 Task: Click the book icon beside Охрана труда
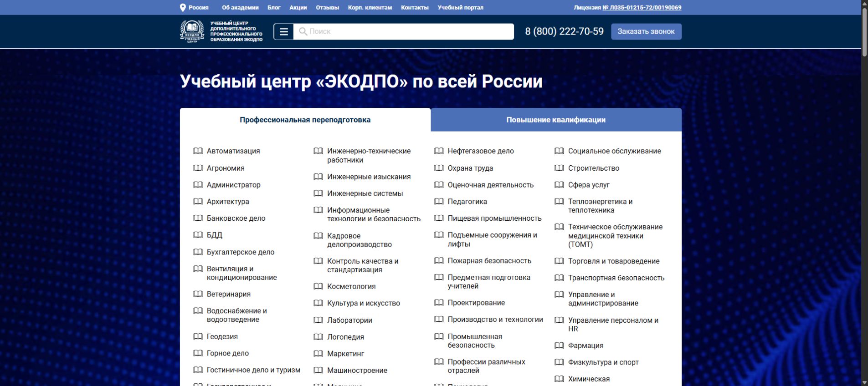(x=439, y=168)
